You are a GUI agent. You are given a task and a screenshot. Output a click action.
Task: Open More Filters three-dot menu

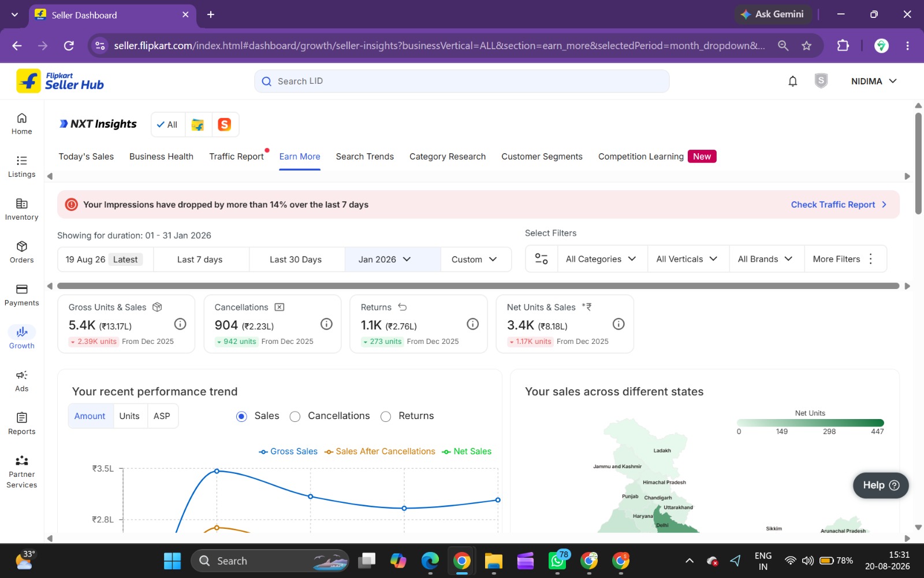click(870, 259)
